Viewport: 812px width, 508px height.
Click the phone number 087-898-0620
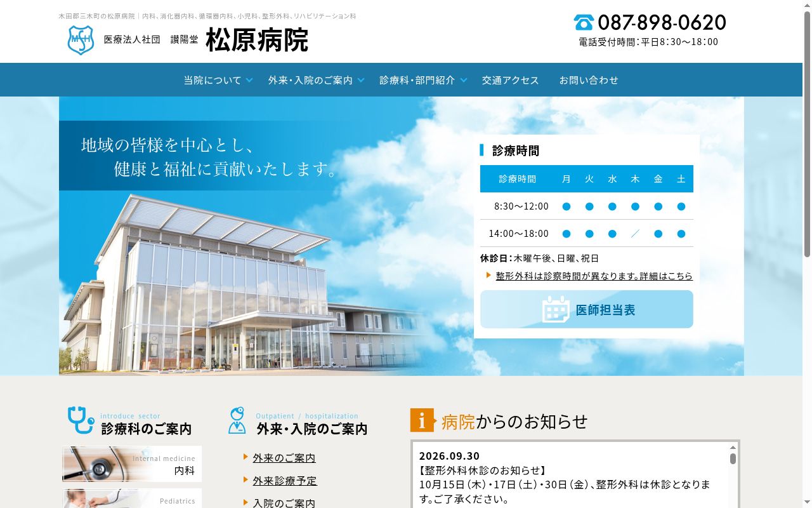coord(662,23)
